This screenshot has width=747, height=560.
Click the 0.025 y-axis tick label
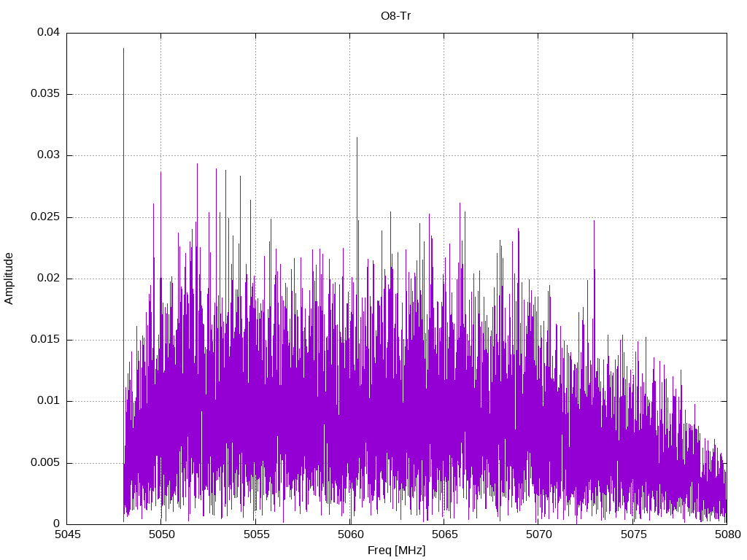point(45,217)
